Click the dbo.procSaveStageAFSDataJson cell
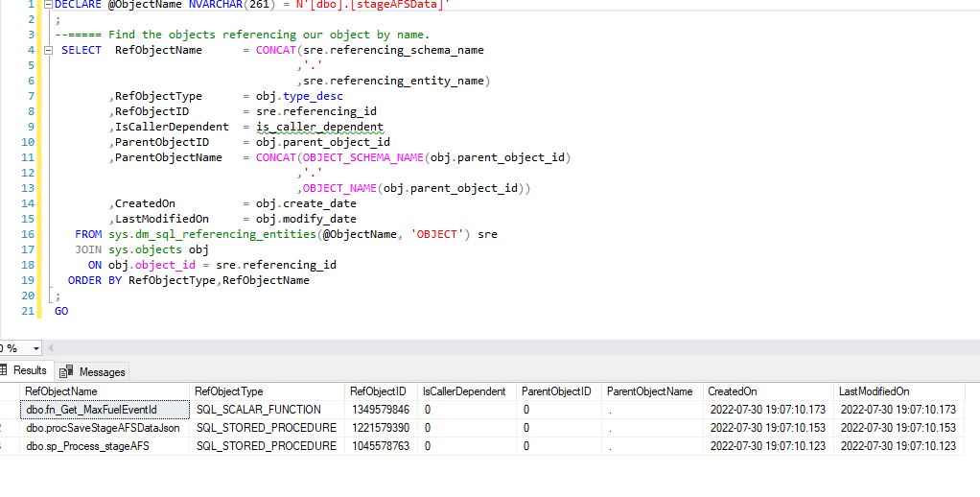This screenshot has height=497, width=980. coord(105,428)
